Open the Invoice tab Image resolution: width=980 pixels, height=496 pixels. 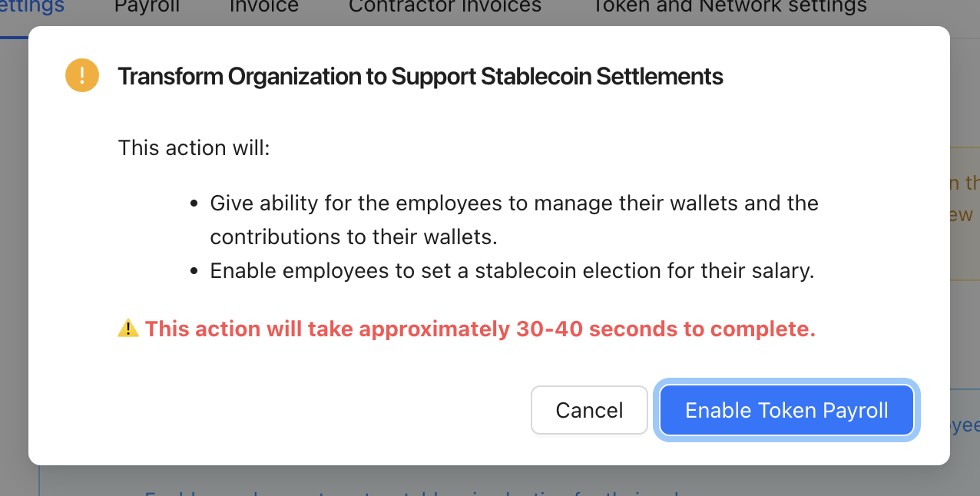(x=264, y=6)
